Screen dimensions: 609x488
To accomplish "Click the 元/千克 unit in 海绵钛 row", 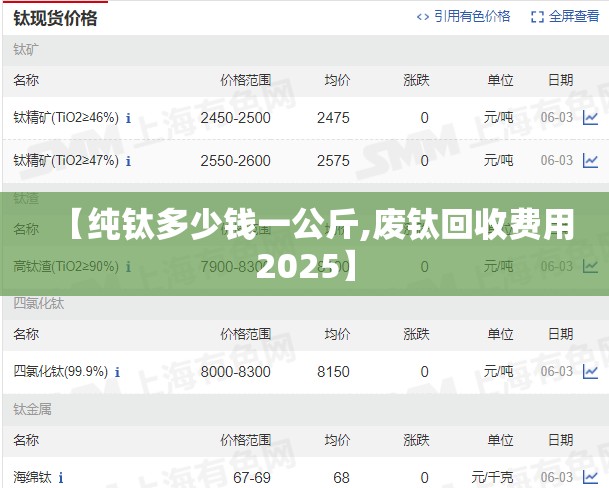I will (x=492, y=478).
